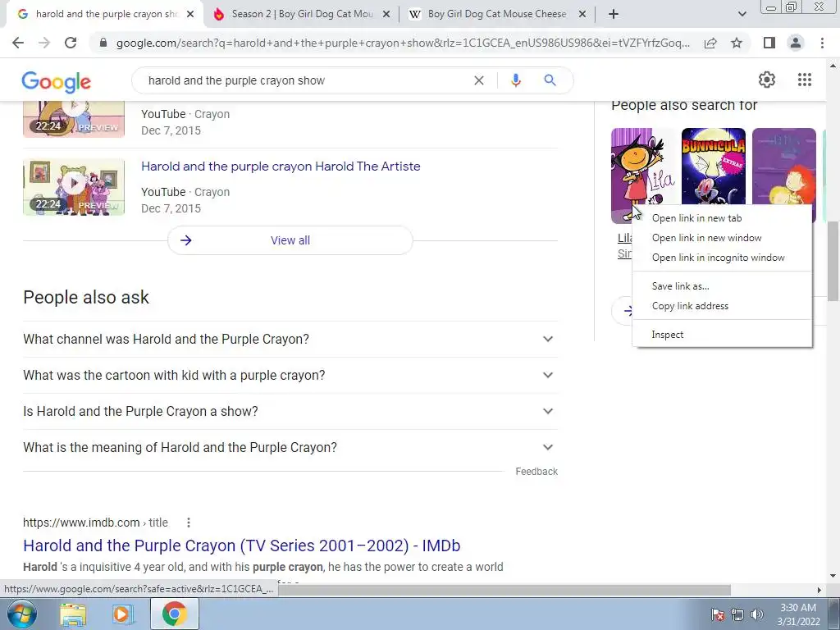Click the Feedback link
Screen dimensions: 840x630
click(536, 472)
